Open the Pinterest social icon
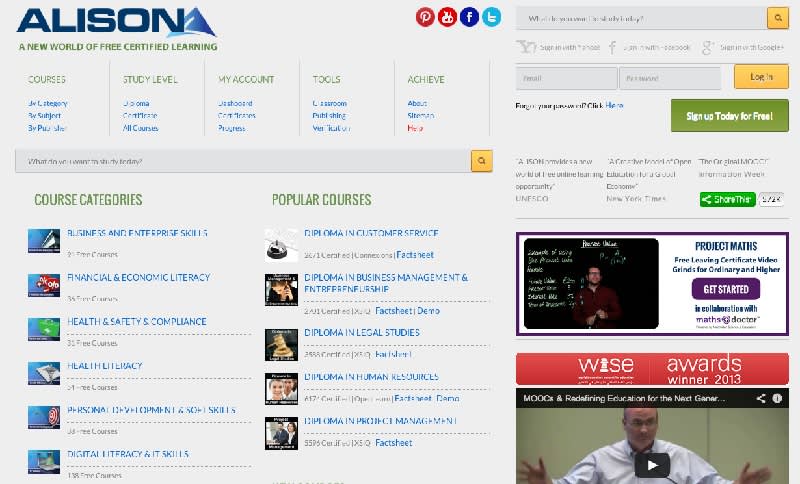Image resolution: width=800 pixels, height=484 pixels. coord(425,17)
